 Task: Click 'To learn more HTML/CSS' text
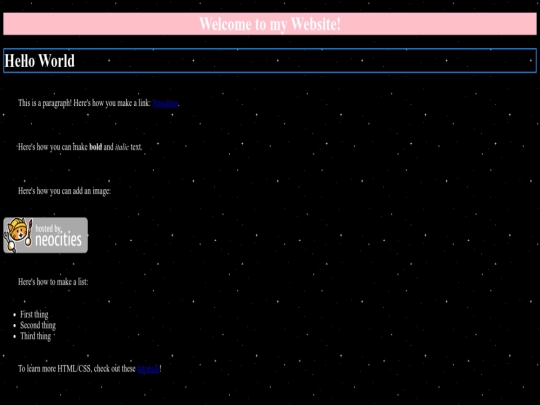coord(54,369)
